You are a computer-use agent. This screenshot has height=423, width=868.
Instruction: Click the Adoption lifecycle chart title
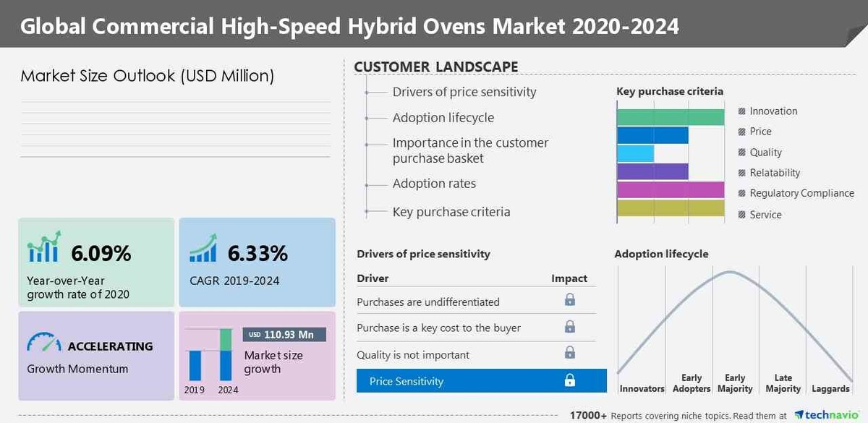661,254
